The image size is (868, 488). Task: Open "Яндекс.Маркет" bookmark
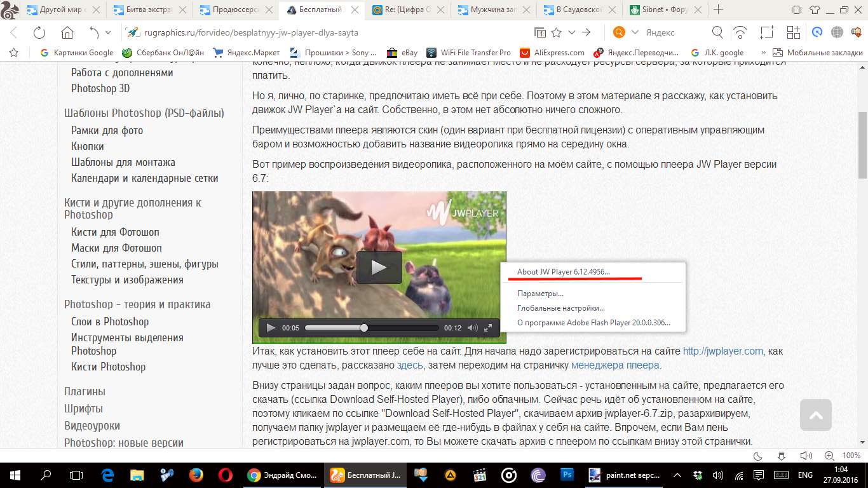pos(247,53)
